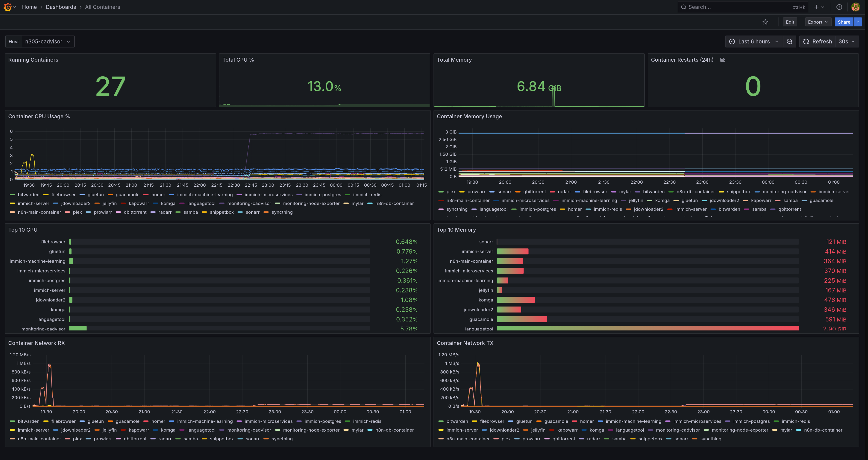Toggle the bitwarden series in Container CPU Usage legend
Image resolution: width=868 pixels, height=460 pixels.
tap(29, 195)
